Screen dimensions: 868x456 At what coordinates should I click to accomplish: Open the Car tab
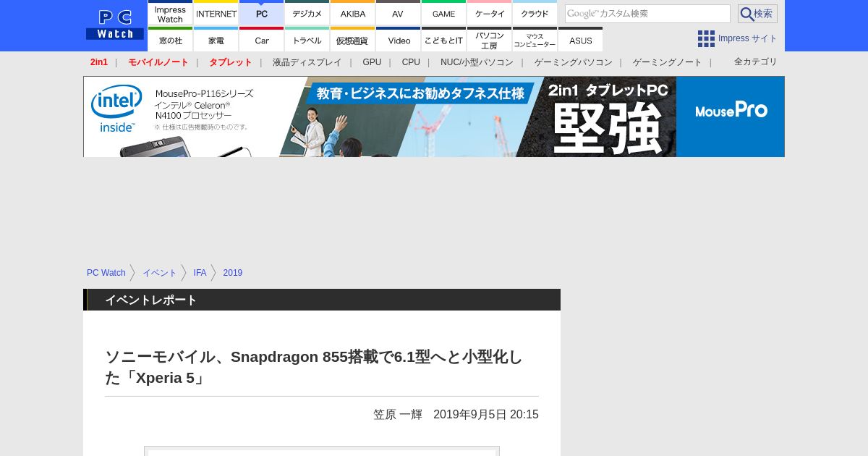pos(262,39)
